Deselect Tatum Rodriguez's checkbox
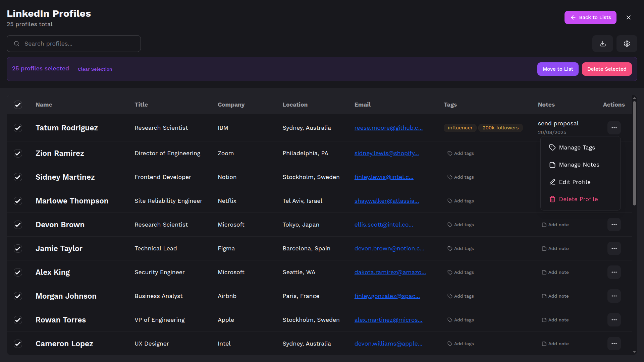Viewport: 644px width, 362px height. 18,128
